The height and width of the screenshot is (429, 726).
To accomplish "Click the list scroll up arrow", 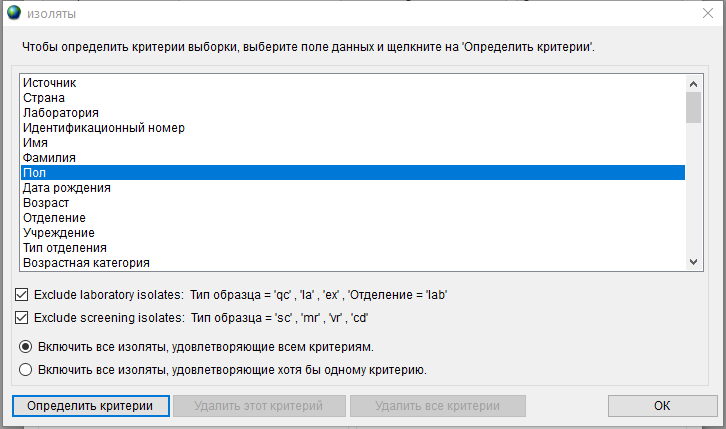I will pyautogui.click(x=693, y=84).
